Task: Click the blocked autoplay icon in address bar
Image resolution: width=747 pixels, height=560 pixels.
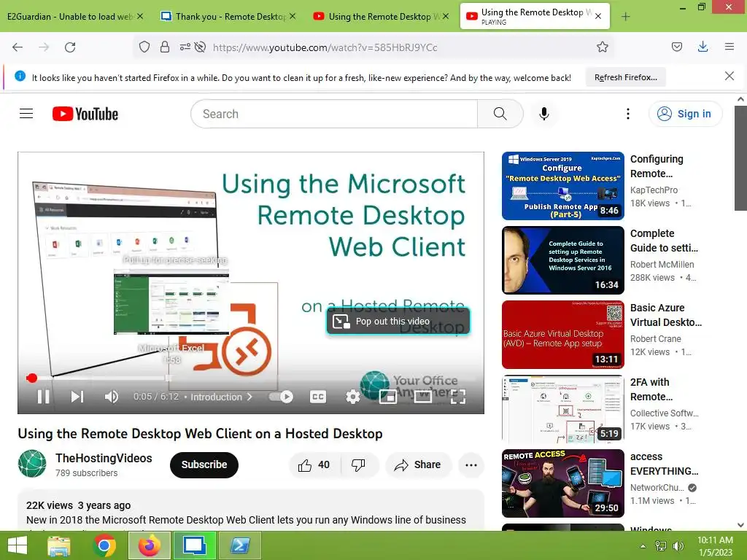Action: [x=201, y=47]
